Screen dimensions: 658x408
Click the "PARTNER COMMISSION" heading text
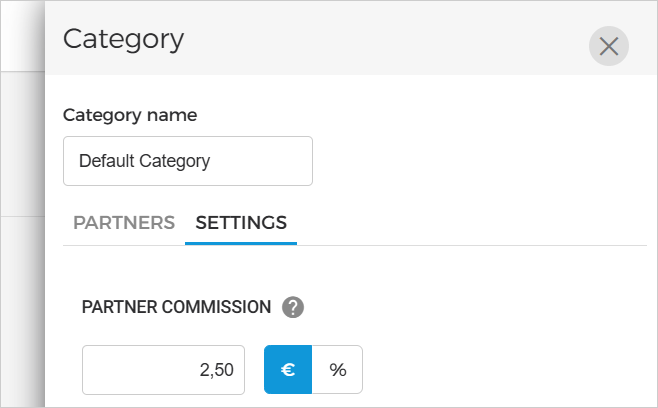(176, 307)
